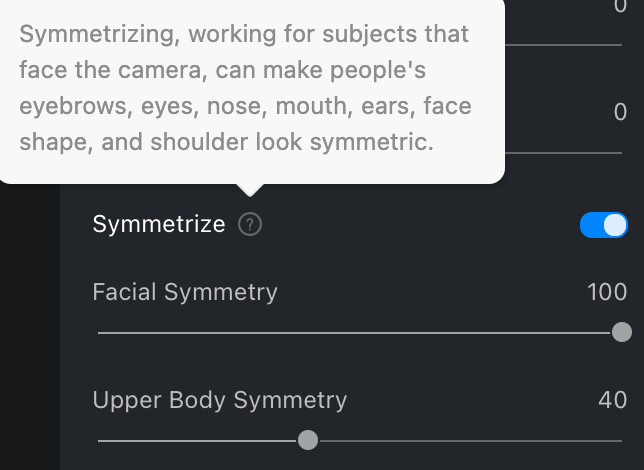Click the Upper Body Symmetry slider handle
644x470 pixels.
point(308,440)
